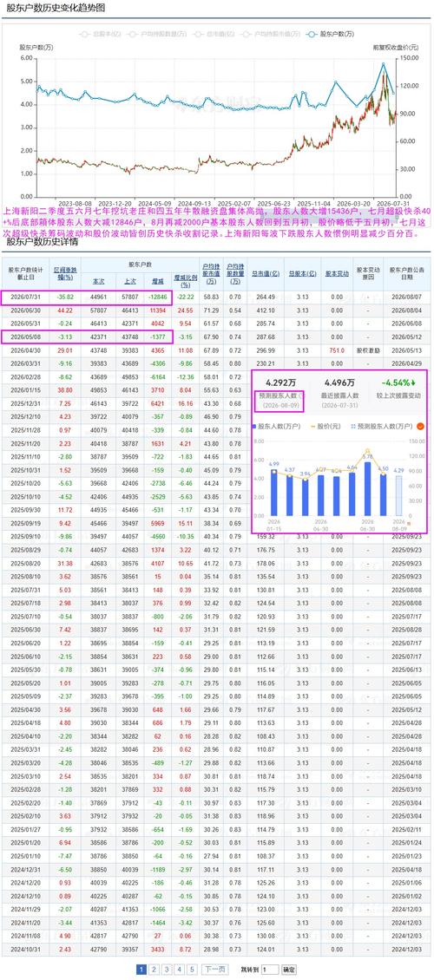Screen dimensions: 434x980
Task: Go to page 2 of the table
Action: coord(155,970)
